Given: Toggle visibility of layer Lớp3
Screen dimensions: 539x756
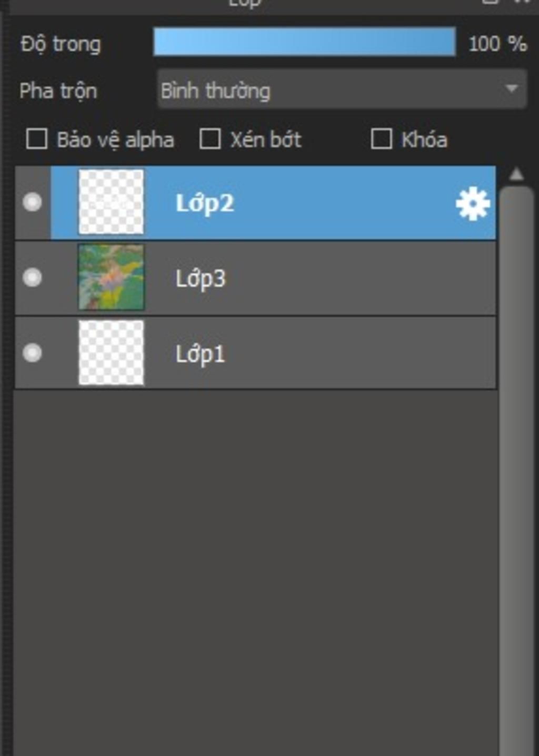Looking at the screenshot, I should [x=32, y=277].
